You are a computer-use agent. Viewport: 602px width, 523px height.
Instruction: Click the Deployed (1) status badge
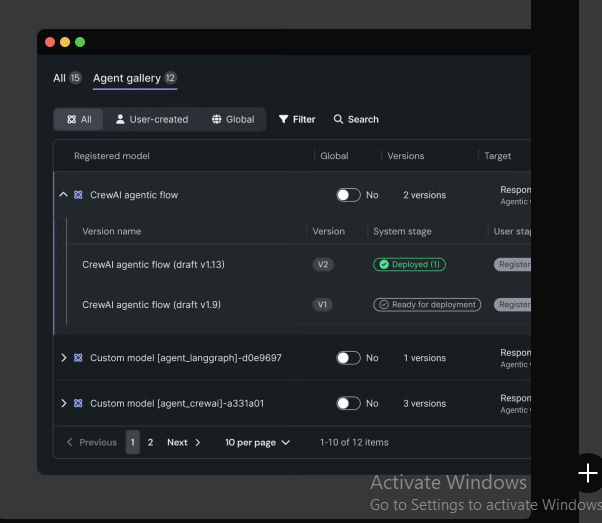409,264
